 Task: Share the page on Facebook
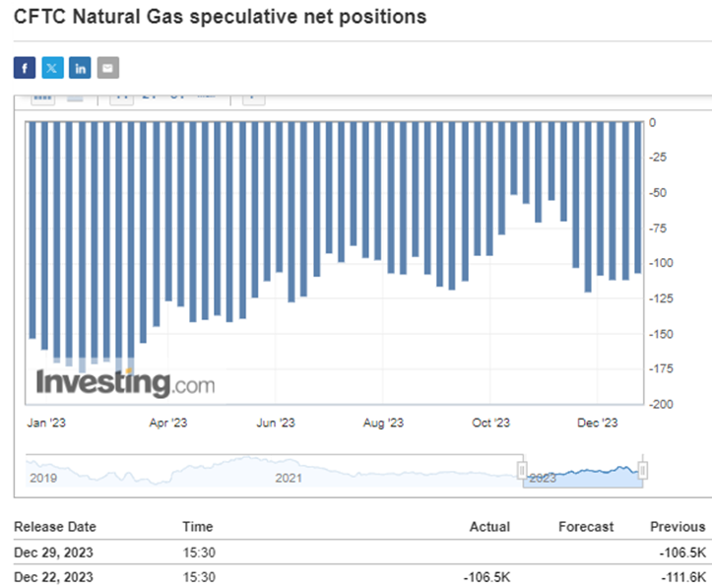25,68
